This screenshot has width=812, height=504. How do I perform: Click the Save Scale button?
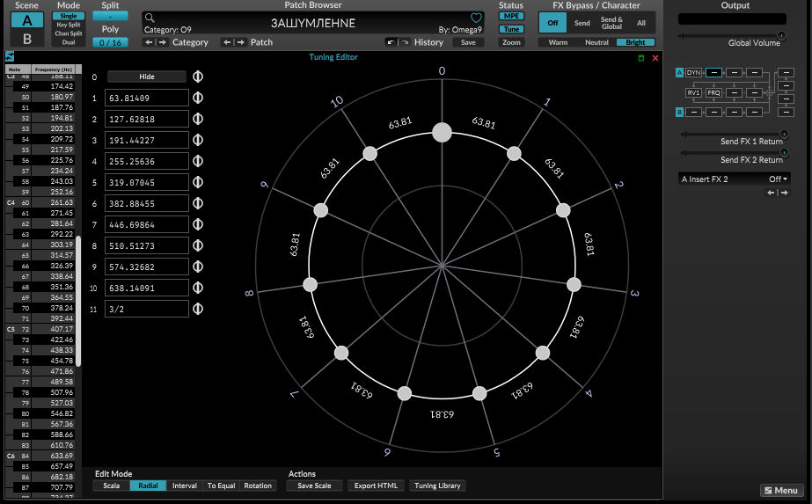tap(315, 486)
